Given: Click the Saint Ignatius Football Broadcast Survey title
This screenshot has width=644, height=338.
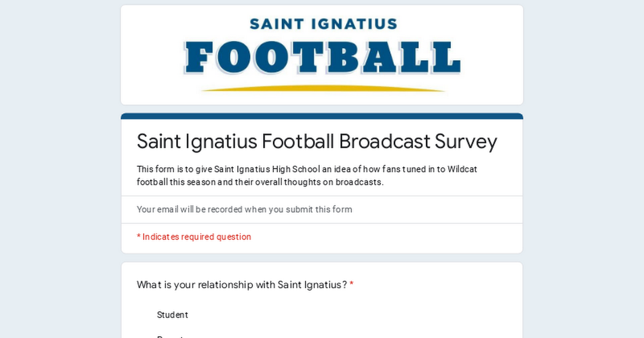Looking at the screenshot, I should (x=317, y=142).
